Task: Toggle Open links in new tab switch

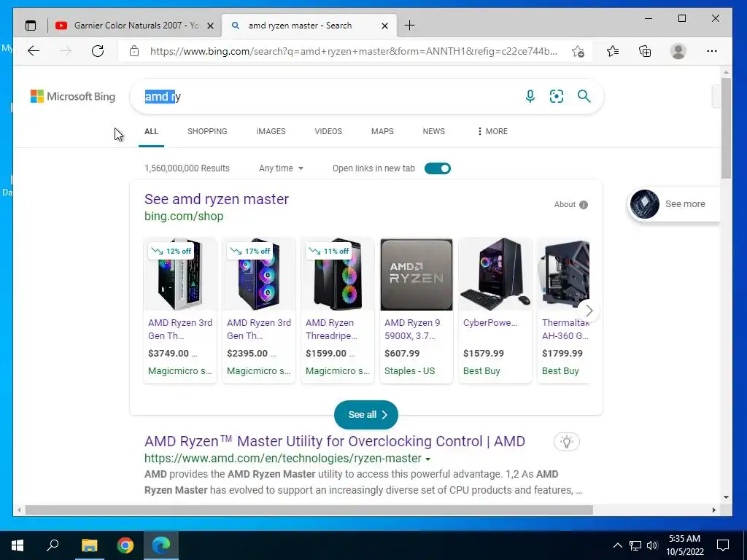Action: [438, 168]
